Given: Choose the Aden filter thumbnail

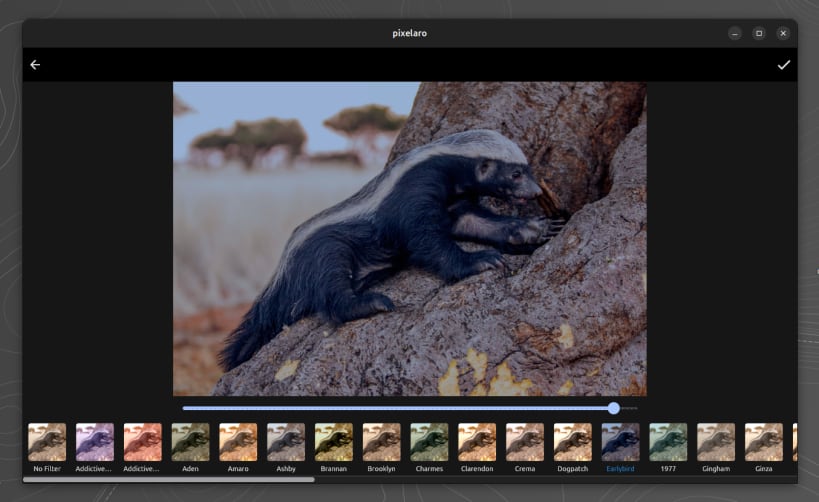Looking at the screenshot, I should (x=190, y=442).
